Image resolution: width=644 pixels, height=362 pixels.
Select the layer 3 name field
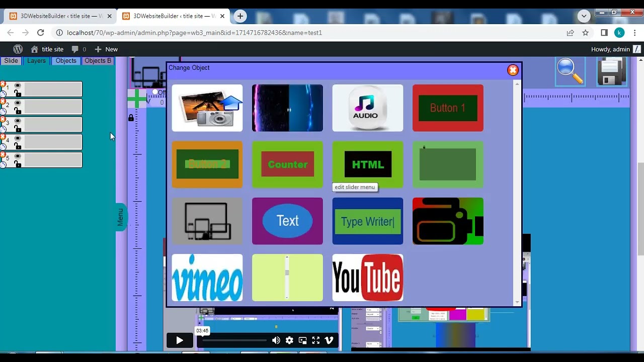click(x=53, y=125)
